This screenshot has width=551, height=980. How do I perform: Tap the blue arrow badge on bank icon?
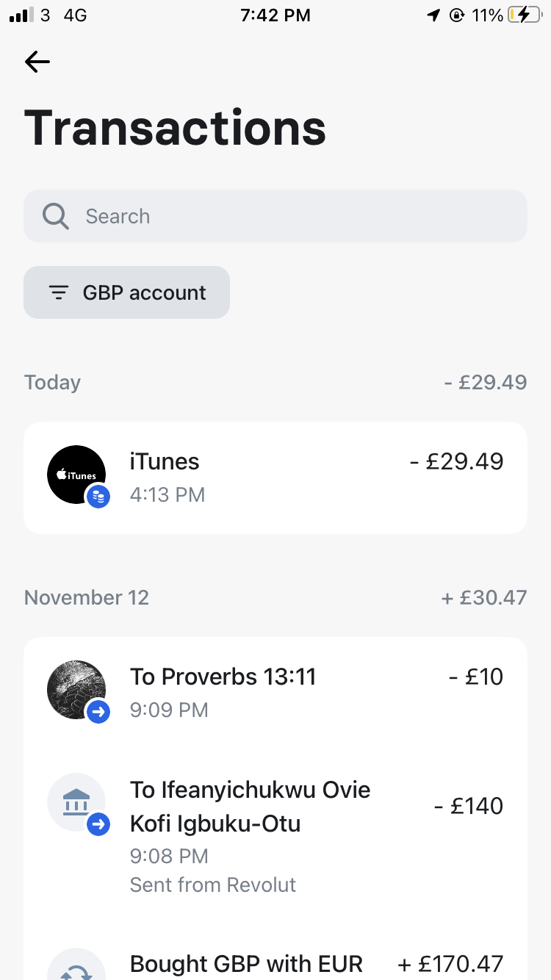pos(98,825)
